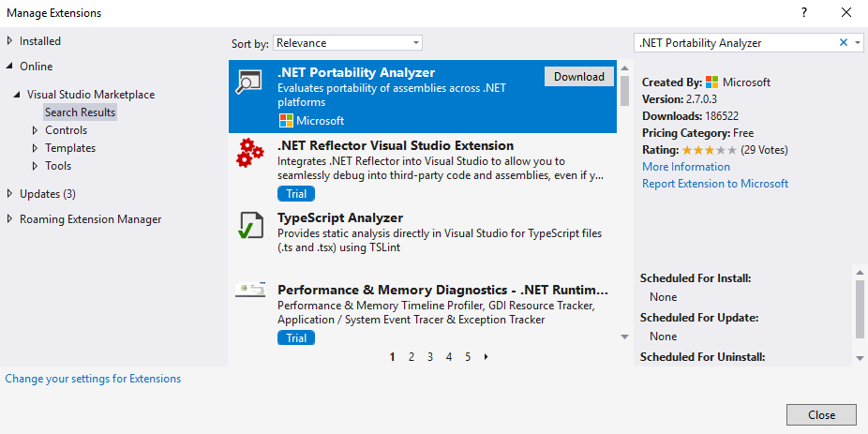Go to page 3 of results
The image size is (868, 434).
[x=430, y=357]
